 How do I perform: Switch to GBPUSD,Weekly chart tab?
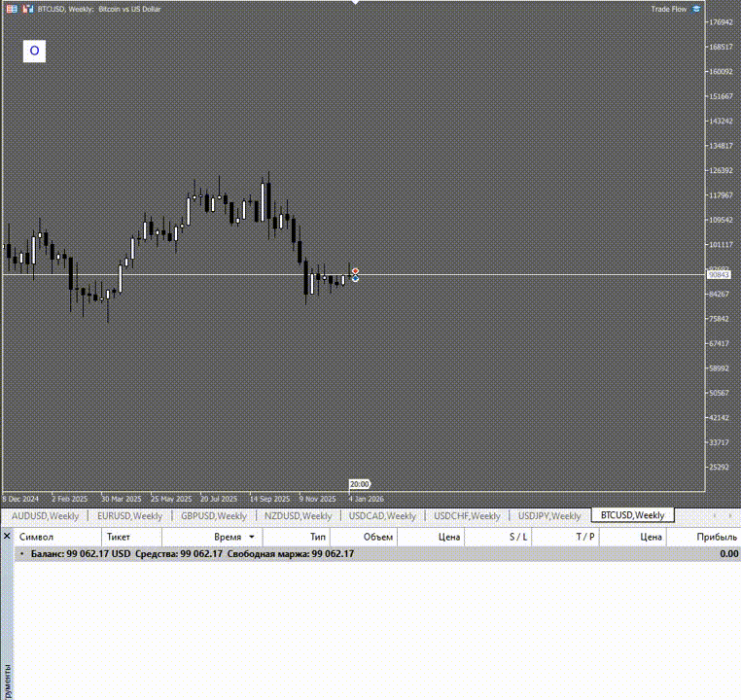pos(214,516)
